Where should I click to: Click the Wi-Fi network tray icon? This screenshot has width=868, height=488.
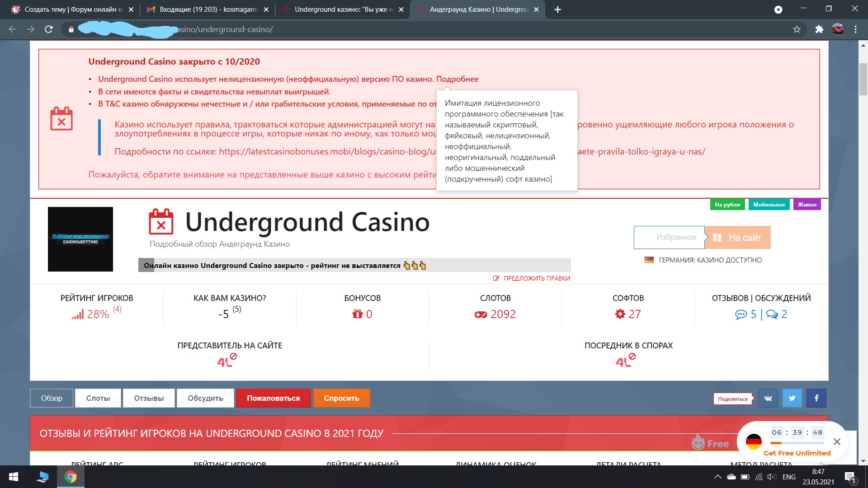pos(759,477)
